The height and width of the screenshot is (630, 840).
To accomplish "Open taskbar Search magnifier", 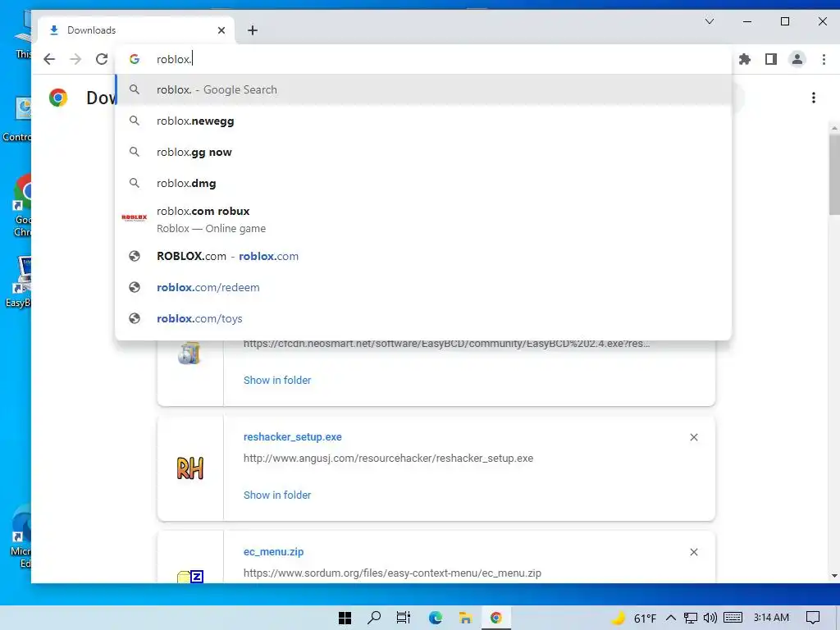I will [x=374, y=619].
